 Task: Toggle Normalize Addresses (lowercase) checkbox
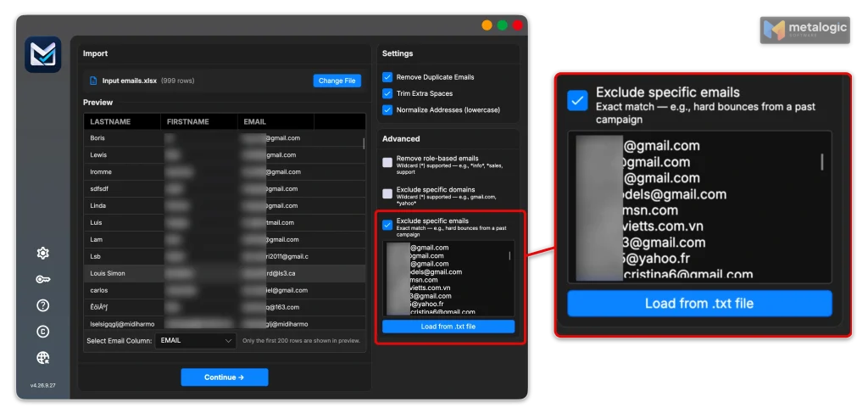pyautogui.click(x=387, y=109)
